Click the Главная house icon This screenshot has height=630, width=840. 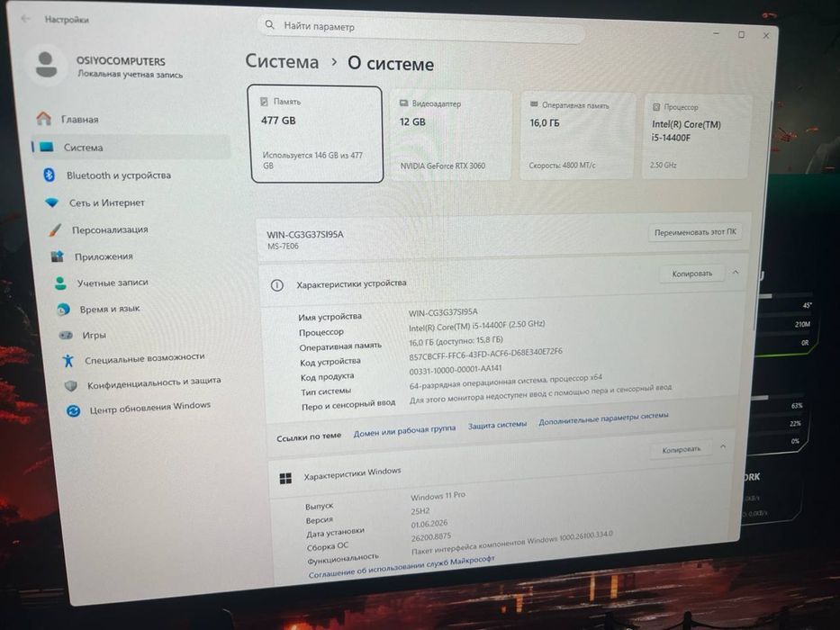pyautogui.click(x=44, y=119)
